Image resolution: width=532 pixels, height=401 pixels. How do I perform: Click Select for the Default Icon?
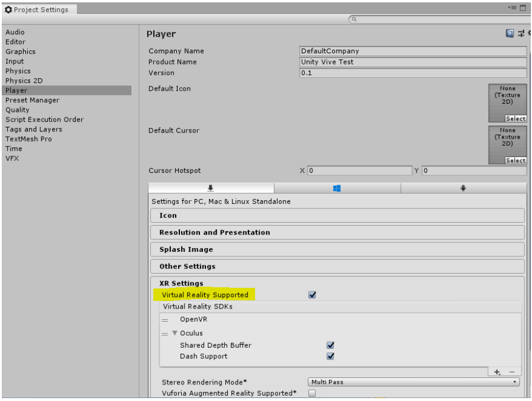[515, 118]
